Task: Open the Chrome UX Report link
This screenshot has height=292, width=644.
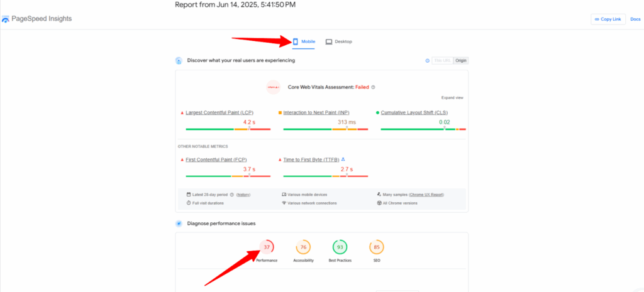Action: 425,195
